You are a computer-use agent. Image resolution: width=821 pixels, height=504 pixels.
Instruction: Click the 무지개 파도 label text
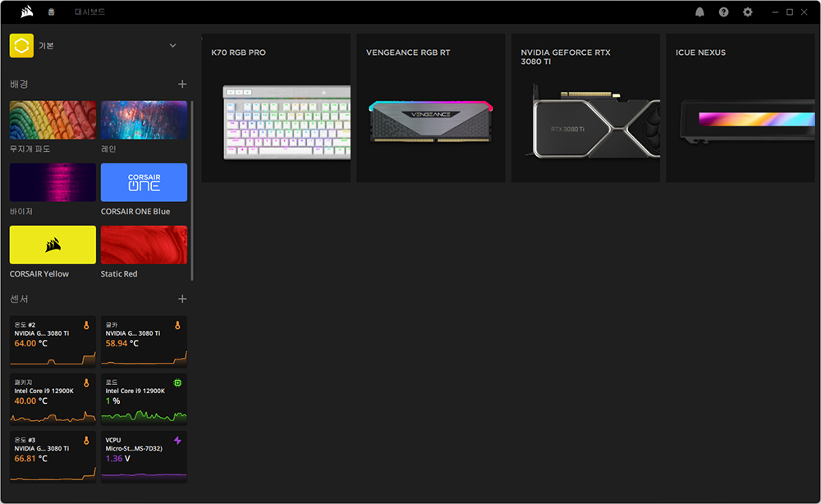click(x=30, y=149)
